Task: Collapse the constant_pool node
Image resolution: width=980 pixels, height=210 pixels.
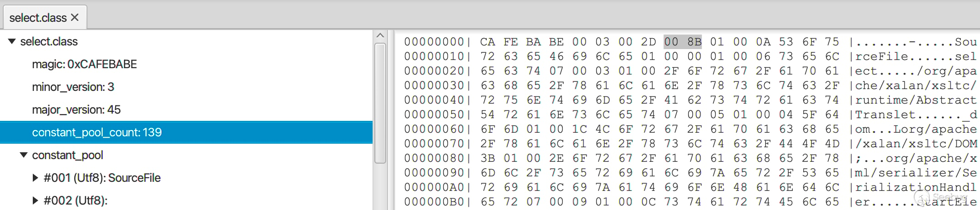Action: (24, 155)
